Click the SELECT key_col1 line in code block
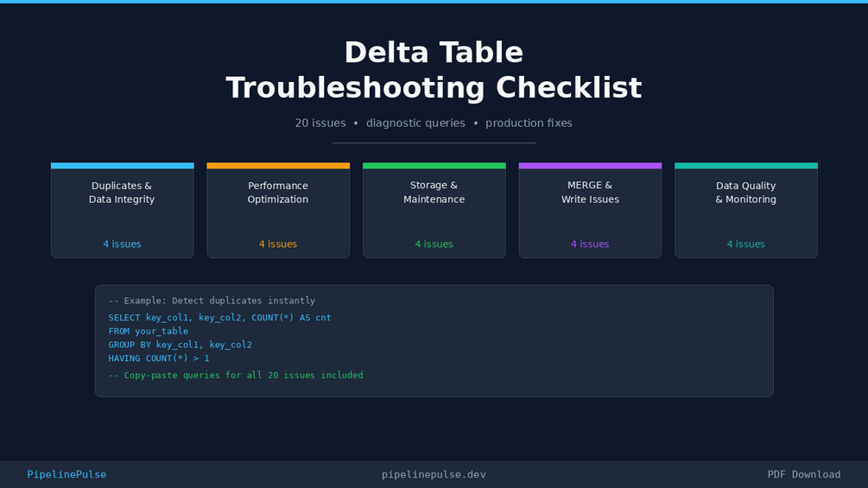 point(219,318)
